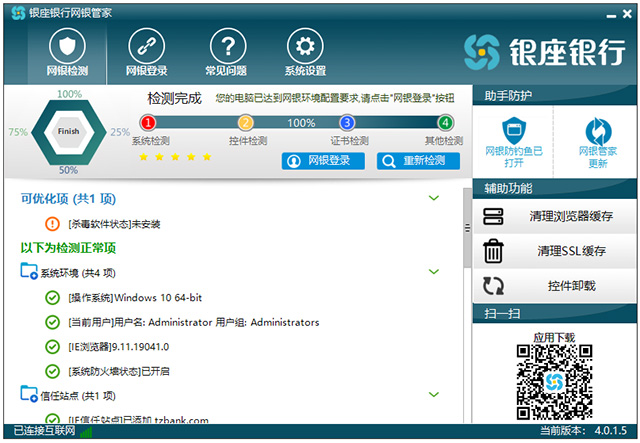Click 清理SSL缓存 trash button
640x443 pixels.
point(555,251)
